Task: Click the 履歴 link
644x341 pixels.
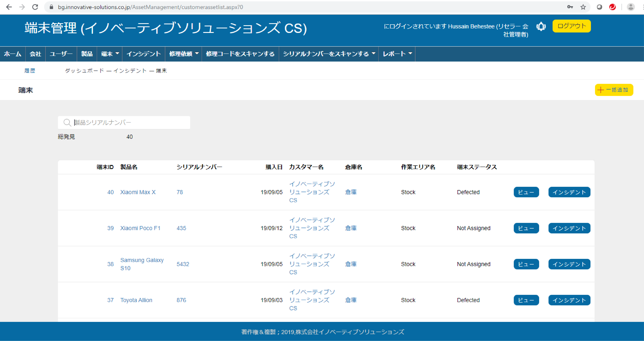Action: 30,71
